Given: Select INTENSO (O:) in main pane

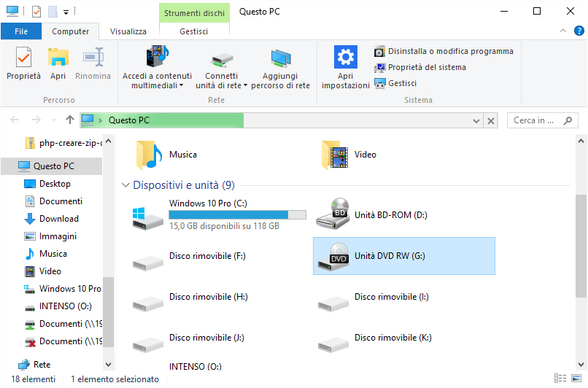Looking at the screenshot, I should coord(196,366).
